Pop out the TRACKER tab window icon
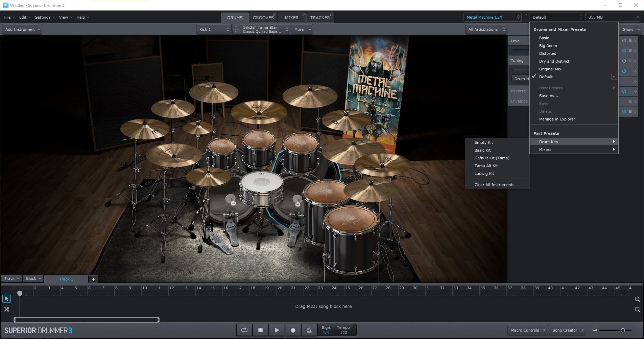The image size is (644, 339). [332, 15]
